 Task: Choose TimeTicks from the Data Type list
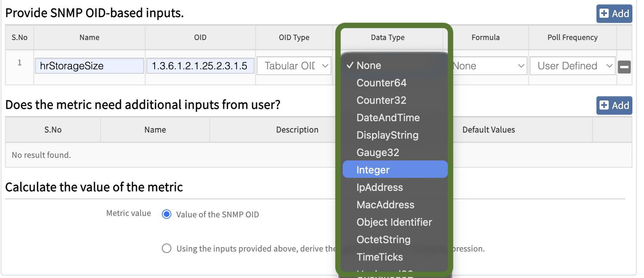pyautogui.click(x=395, y=257)
